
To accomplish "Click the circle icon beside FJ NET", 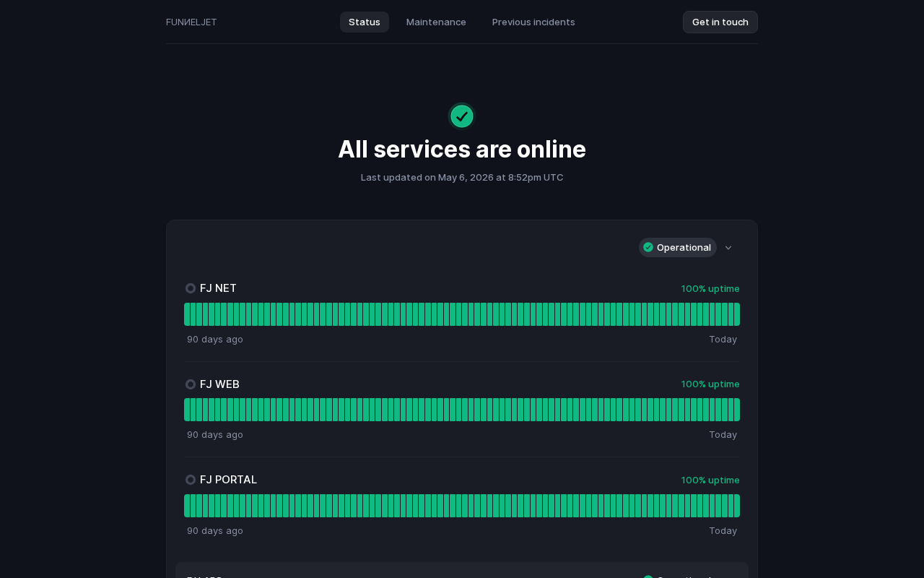I will click(191, 288).
